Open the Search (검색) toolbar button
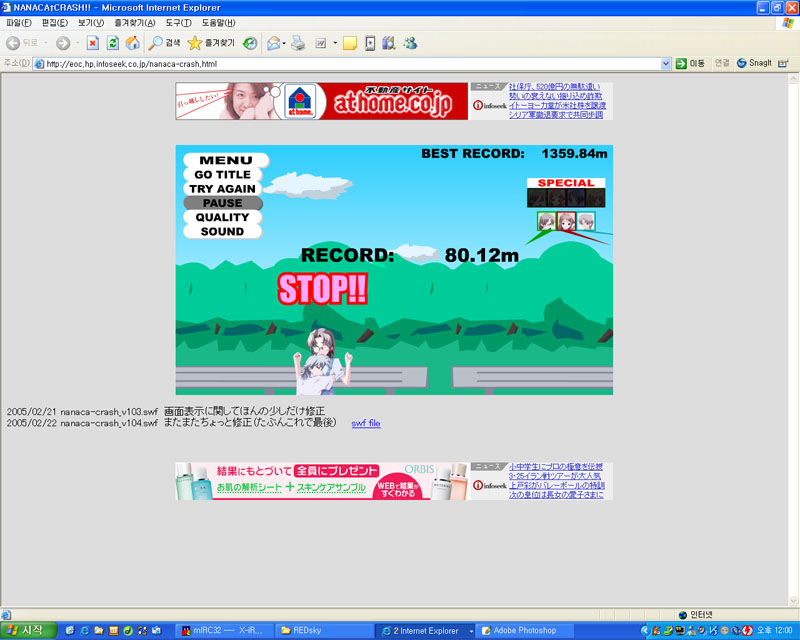800x640 pixels. (165, 43)
